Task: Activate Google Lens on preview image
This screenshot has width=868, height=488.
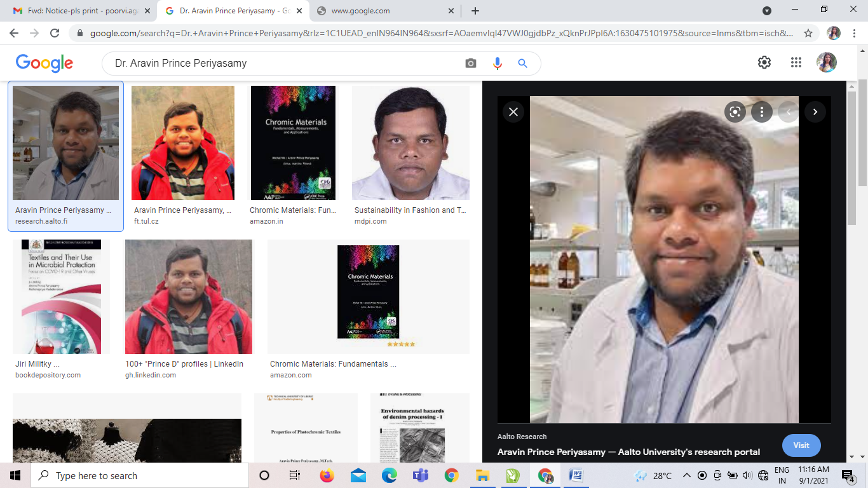Action: (x=735, y=112)
